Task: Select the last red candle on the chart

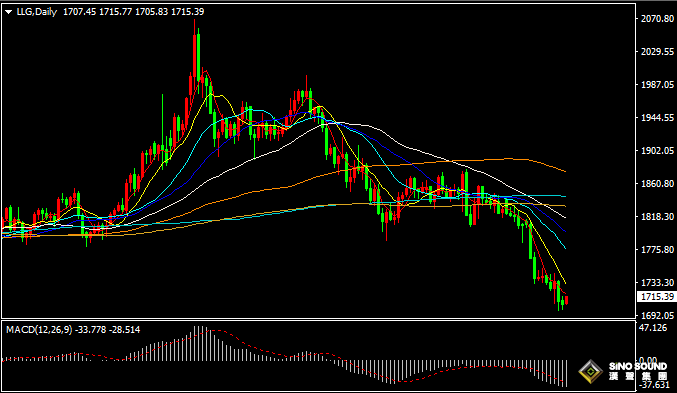Action: pos(566,300)
